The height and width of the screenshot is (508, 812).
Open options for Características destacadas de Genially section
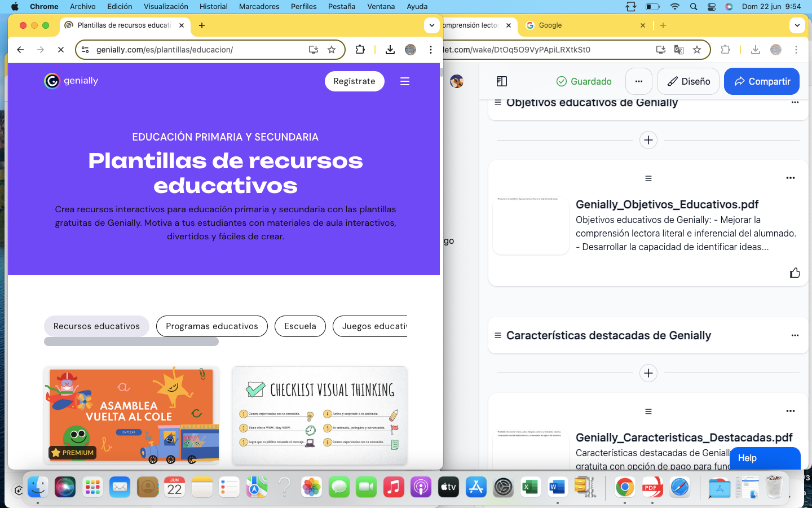point(795,335)
